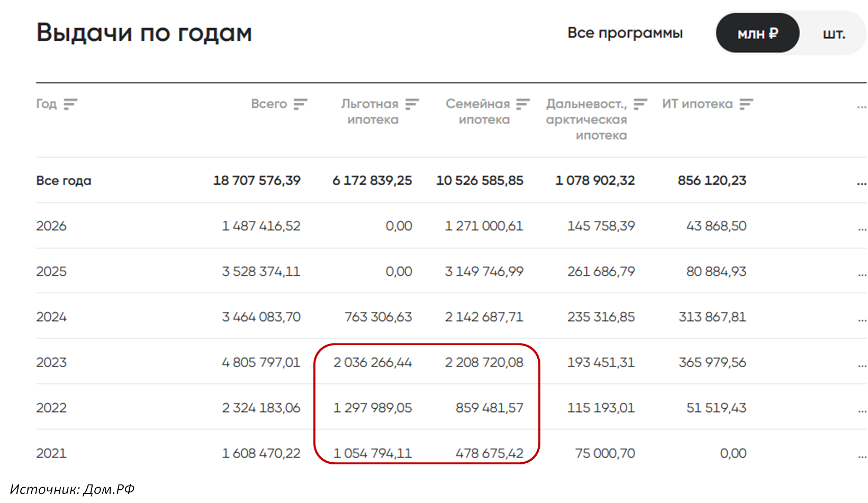Click cell 859 481,57

coord(490,408)
